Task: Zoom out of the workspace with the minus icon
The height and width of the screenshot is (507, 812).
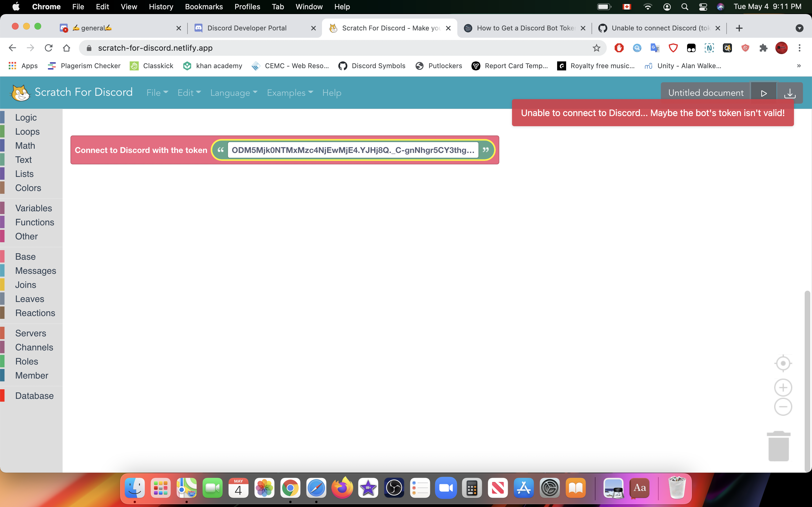Action: 783,407
